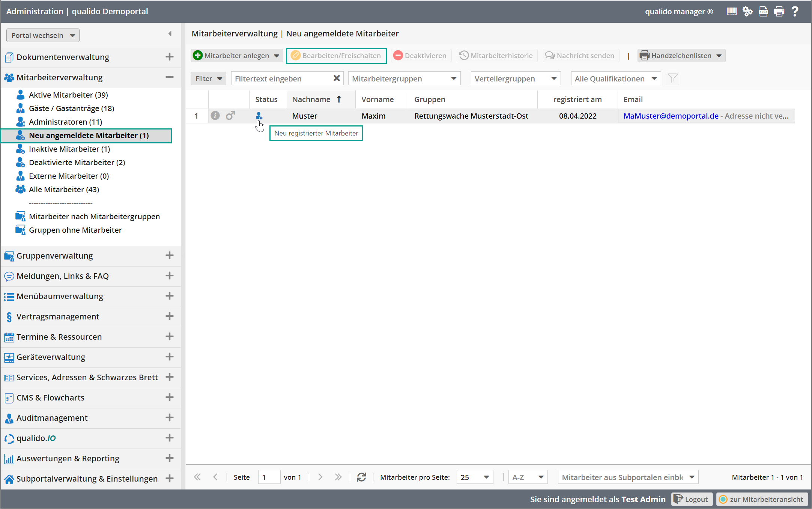
Task: Collapse sidebar with left arrow icon
Action: click(x=170, y=34)
